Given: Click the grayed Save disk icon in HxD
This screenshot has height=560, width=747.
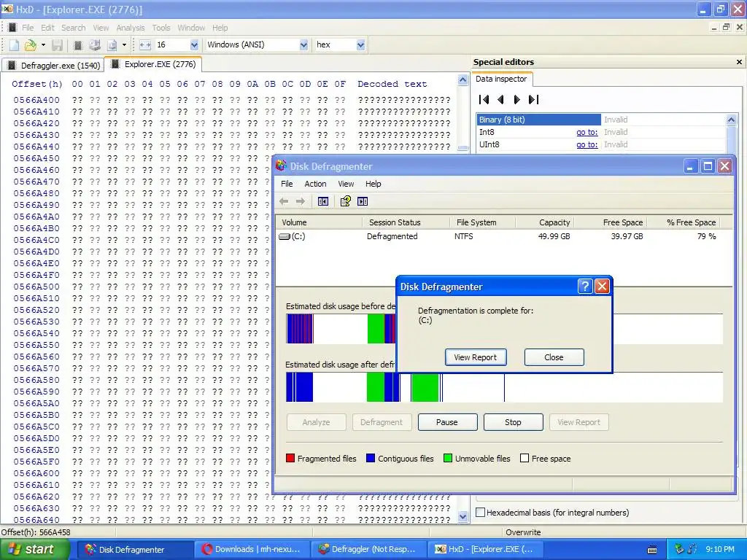Looking at the screenshot, I should pos(57,44).
